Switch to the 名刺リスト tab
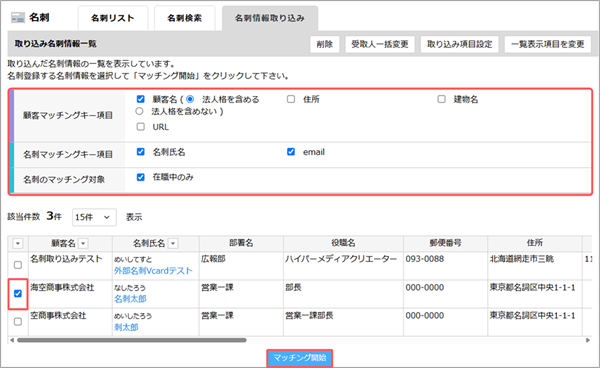The width and height of the screenshot is (600, 368). [113, 18]
